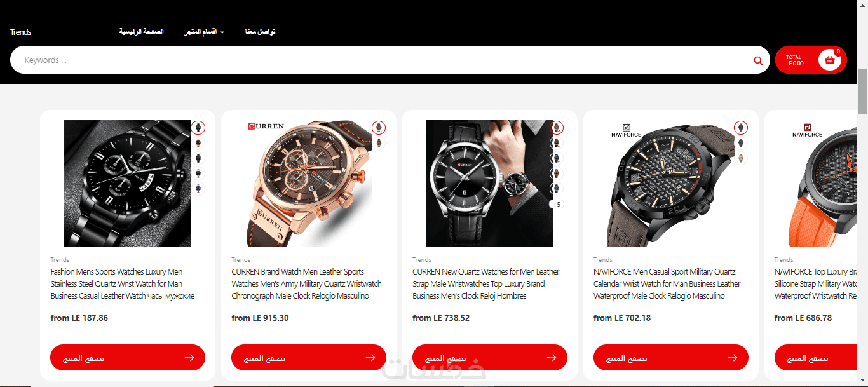Show +5 more variants for CURREN Quartz watch
This screenshot has height=387, width=868.
pyautogui.click(x=557, y=205)
